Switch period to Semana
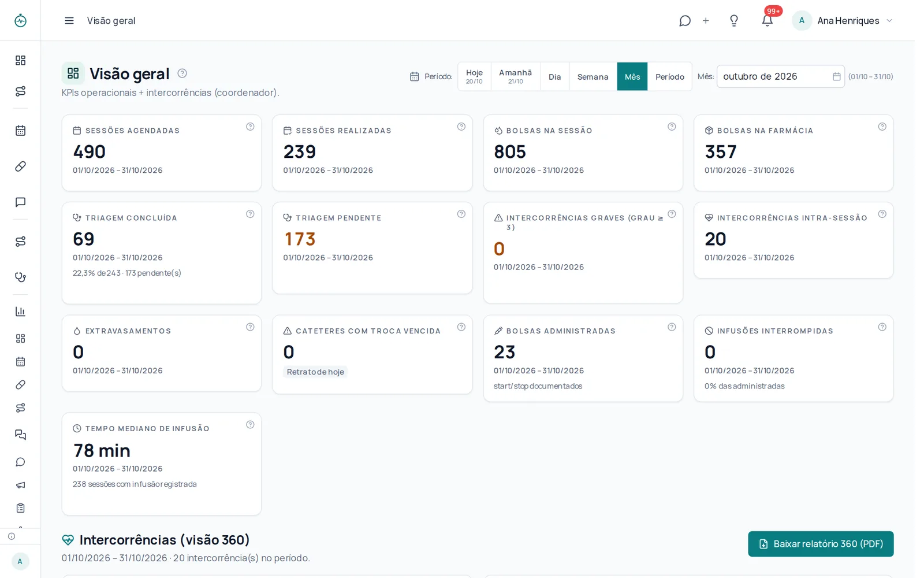Screen dimensions: 924x578 593,76
